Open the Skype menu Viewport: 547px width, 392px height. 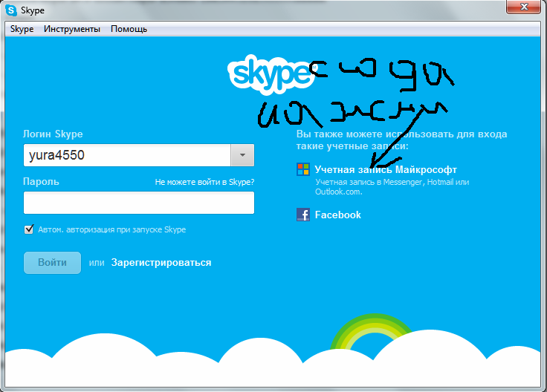coord(22,29)
